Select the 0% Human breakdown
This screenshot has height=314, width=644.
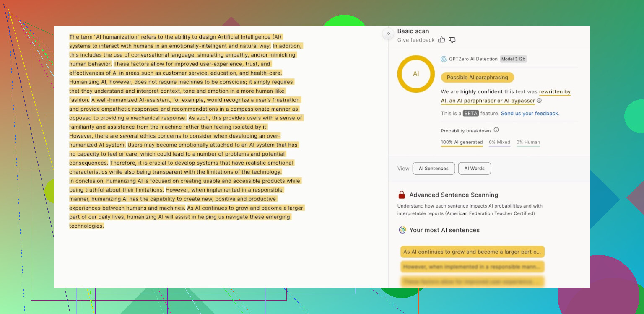[528, 143]
